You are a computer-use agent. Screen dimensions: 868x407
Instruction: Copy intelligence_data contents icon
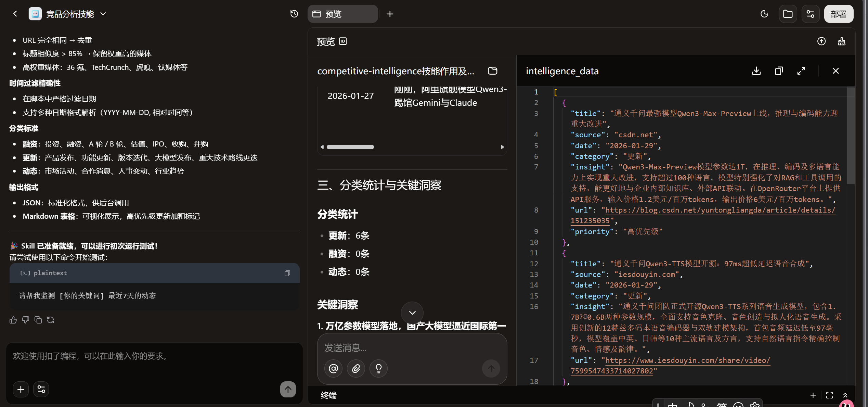click(x=779, y=71)
